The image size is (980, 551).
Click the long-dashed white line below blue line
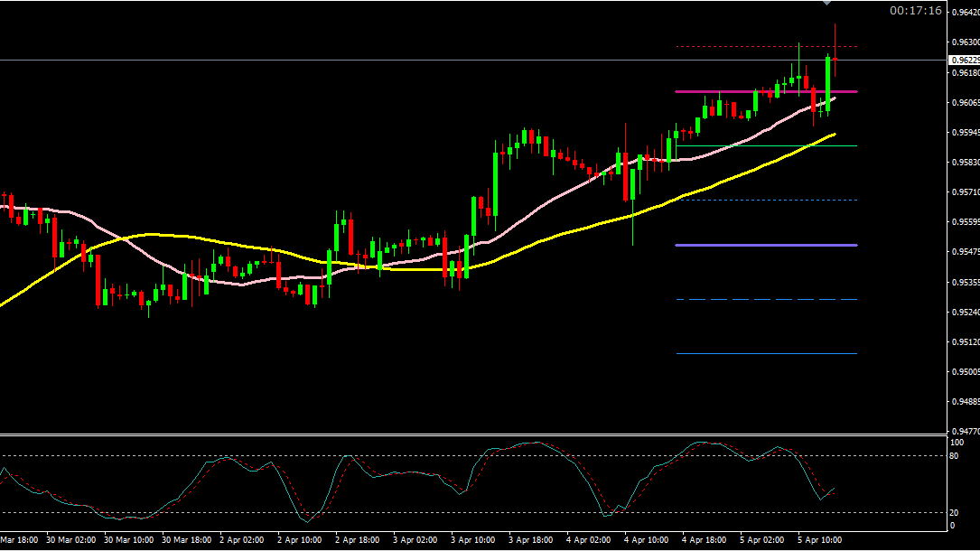coord(766,299)
